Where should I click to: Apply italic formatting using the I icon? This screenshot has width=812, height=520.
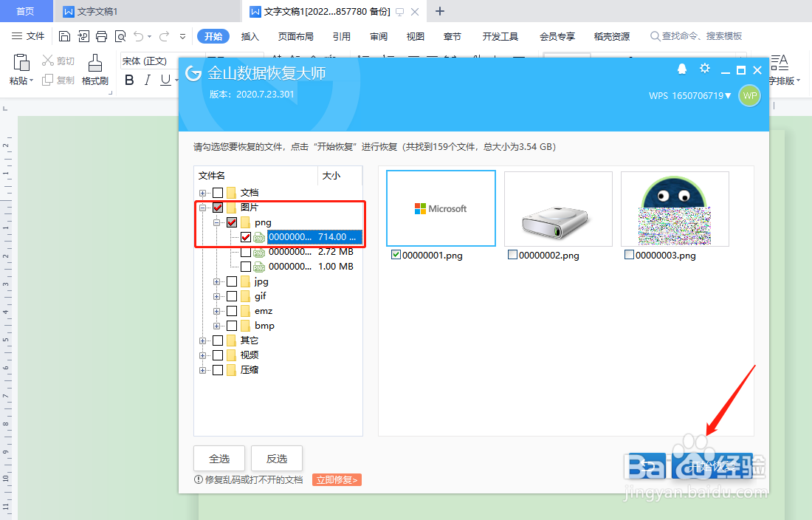tap(147, 80)
